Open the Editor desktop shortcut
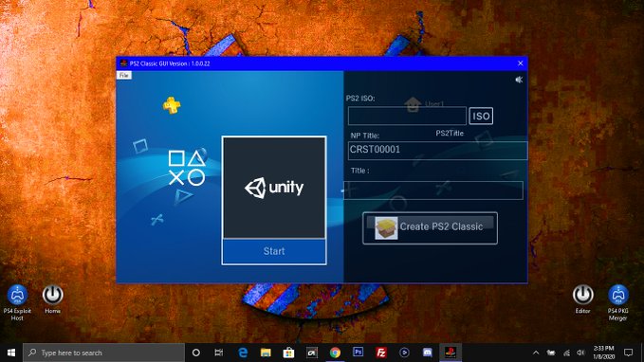Screen dimensions: 644x362 tap(582, 299)
